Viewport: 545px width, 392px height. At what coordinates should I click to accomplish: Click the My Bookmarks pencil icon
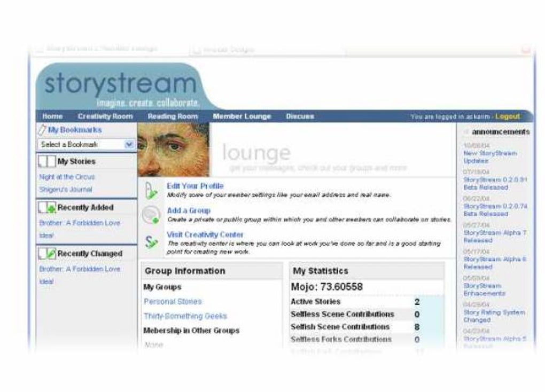(x=42, y=129)
